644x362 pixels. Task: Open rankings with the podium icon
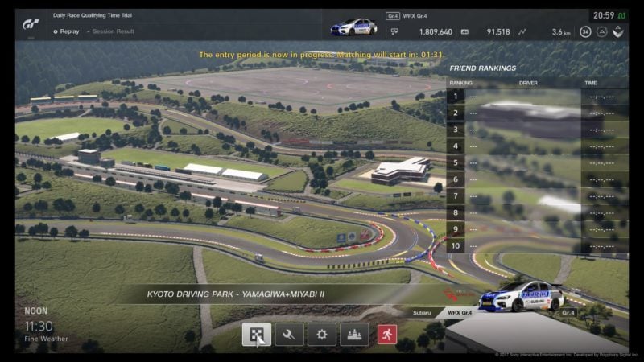pyautogui.click(x=354, y=335)
